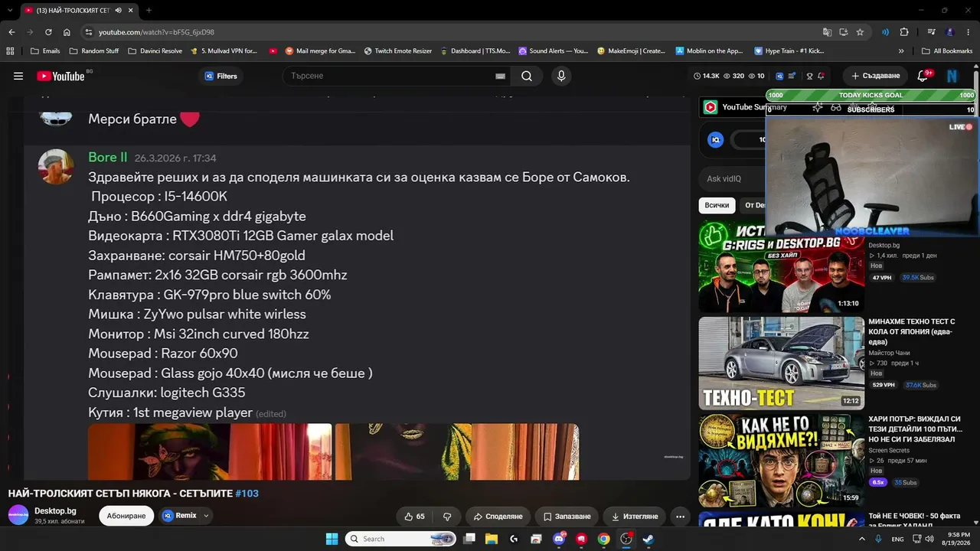Open the Windows Start menu

pyautogui.click(x=332, y=539)
